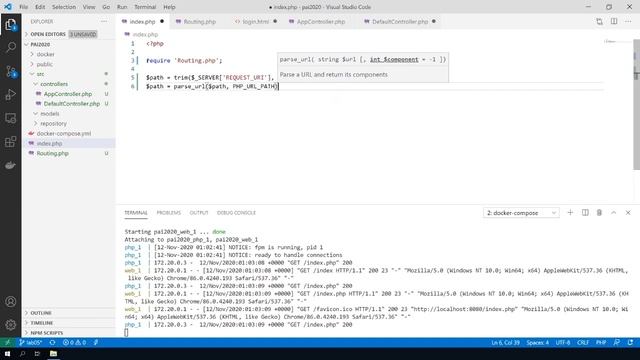The height and width of the screenshot is (360, 640).
Task: Open the Remote Explorer view
Action: [11, 118]
